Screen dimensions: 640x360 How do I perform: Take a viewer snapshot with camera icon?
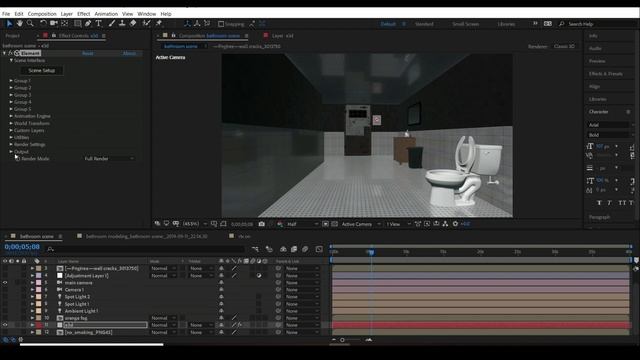(262, 224)
